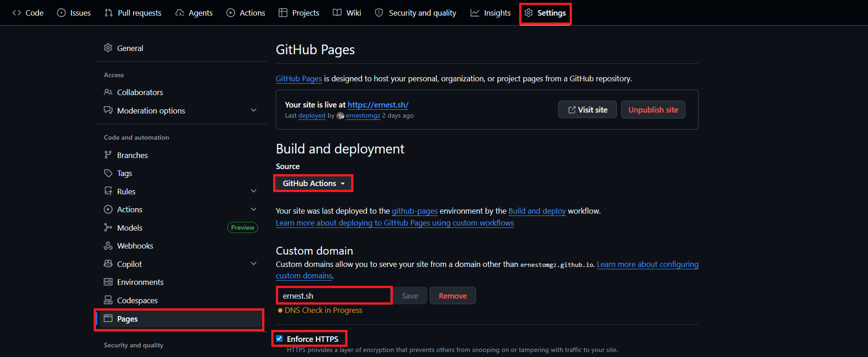Image resolution: width=868 pixels, height=357 pixels.
Task: Click the Issues circle-dot icon
Action: click(x=61, y=13)
